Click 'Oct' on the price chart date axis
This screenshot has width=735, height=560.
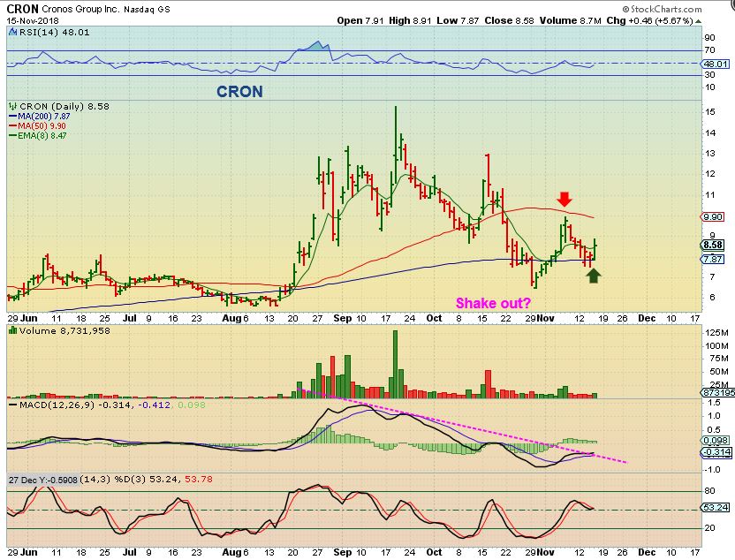[x=434, y=318]
